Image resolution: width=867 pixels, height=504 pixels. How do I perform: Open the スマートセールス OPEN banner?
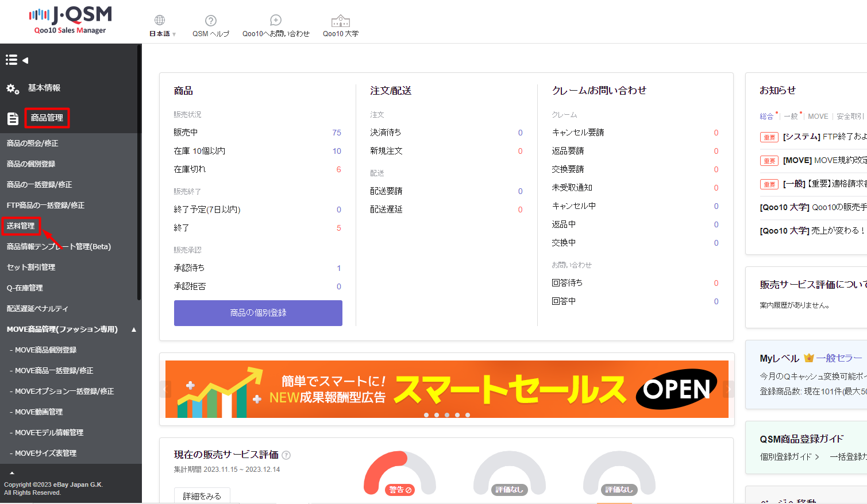click(x=446, y=389)
